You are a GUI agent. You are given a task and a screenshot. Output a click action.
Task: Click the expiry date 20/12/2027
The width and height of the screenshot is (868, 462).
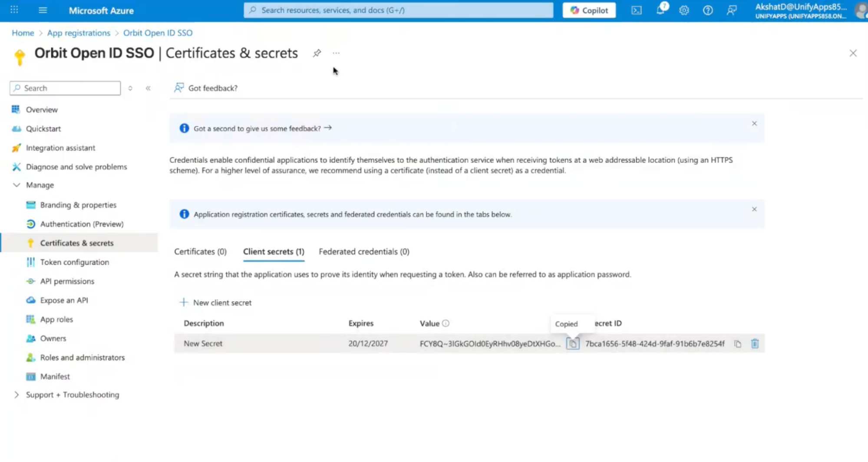(x=368, y=343)
